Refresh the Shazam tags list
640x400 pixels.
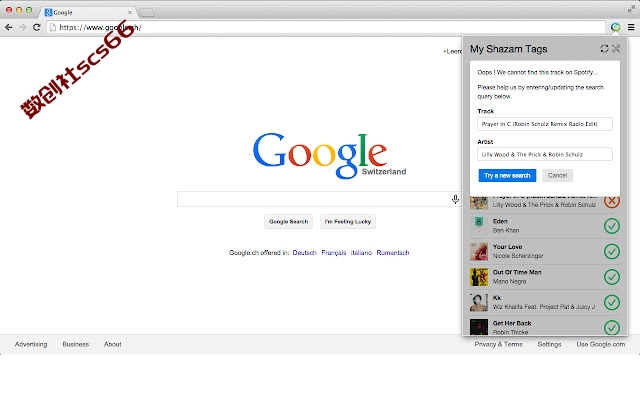(604, 49)
